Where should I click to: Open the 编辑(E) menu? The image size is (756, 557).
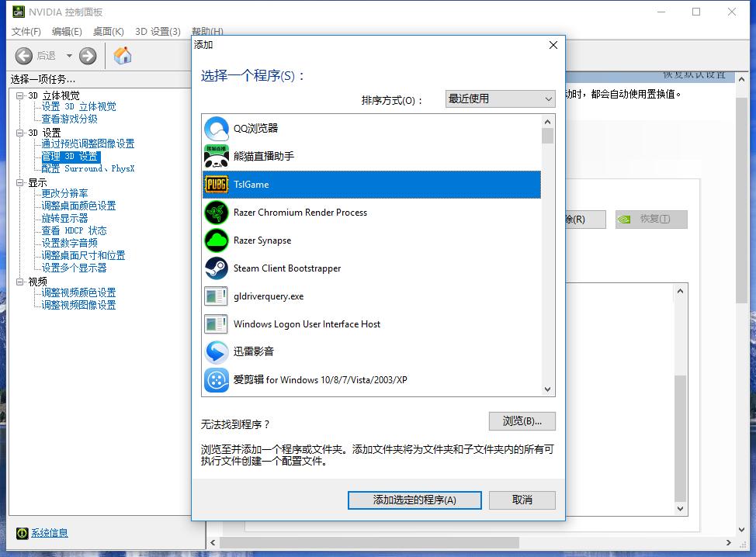click(x=67, y=31)
